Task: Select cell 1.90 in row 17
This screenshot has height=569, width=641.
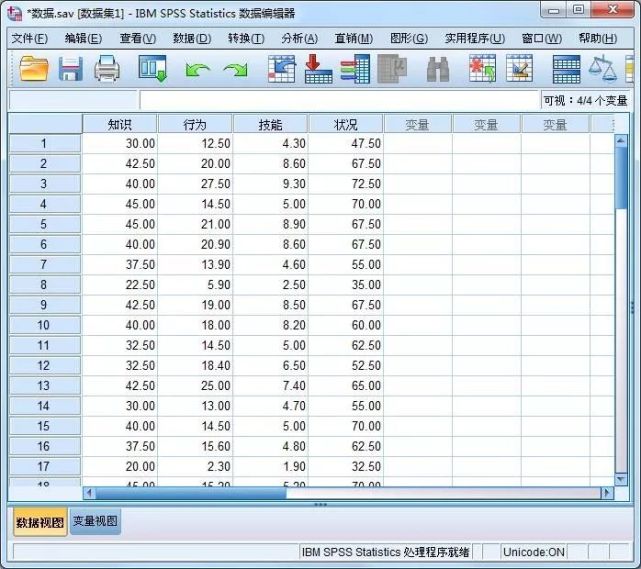Action: coord(271,466)
